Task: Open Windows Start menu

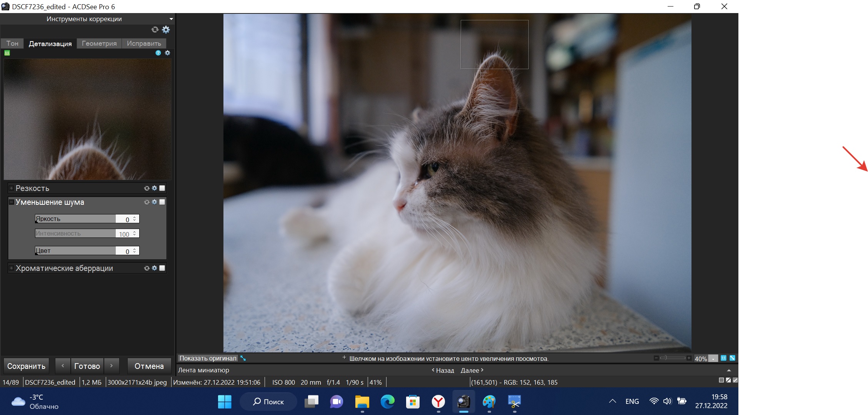Action: pyautogui.click(x=225, y=402)
